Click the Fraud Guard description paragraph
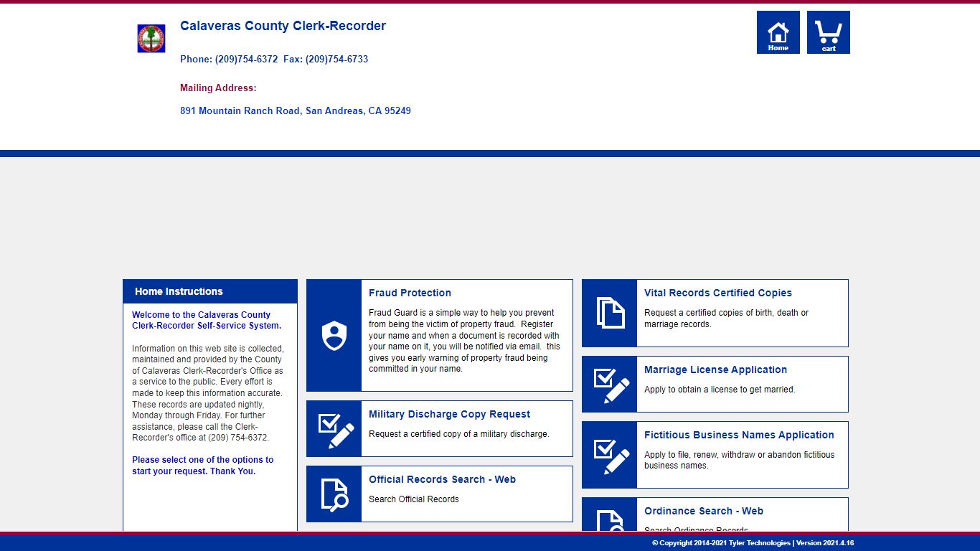 464,341
